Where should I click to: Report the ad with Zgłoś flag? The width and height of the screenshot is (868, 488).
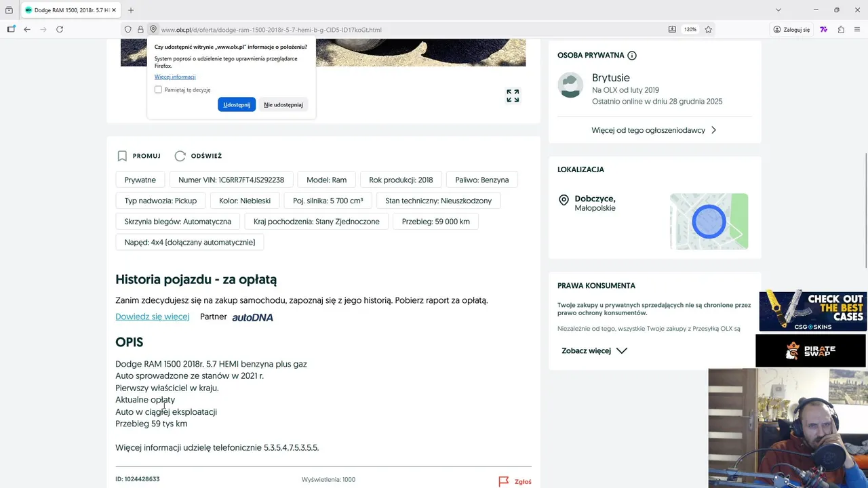click(x=515, y=482)
